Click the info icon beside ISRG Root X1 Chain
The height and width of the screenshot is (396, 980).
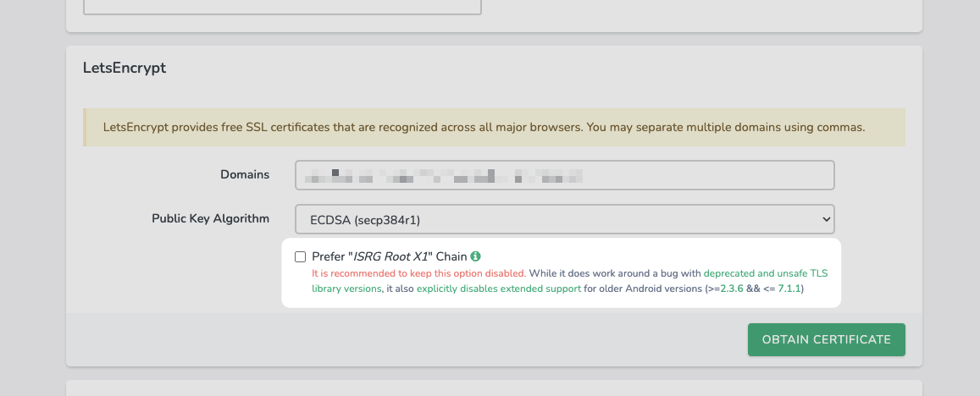coord(476,256)
